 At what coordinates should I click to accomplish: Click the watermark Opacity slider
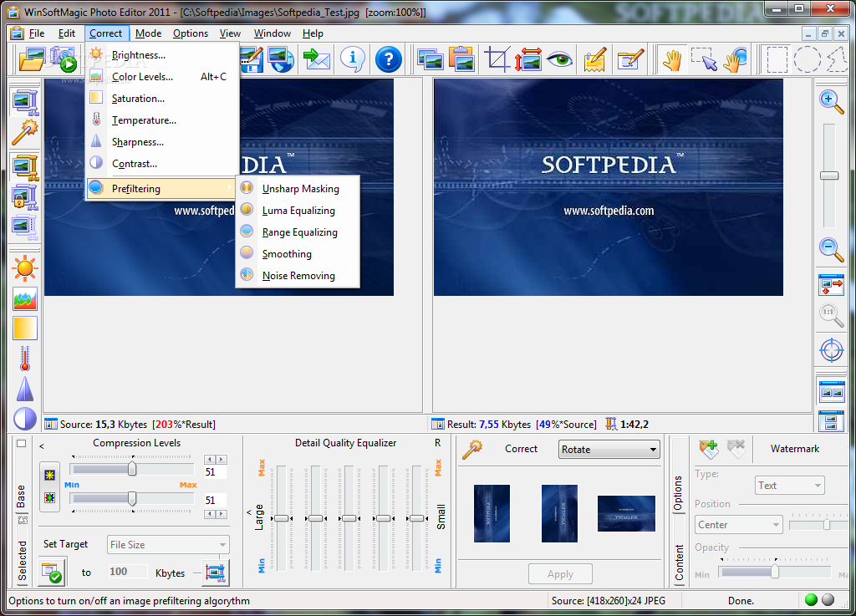click(x=774, y=572)
